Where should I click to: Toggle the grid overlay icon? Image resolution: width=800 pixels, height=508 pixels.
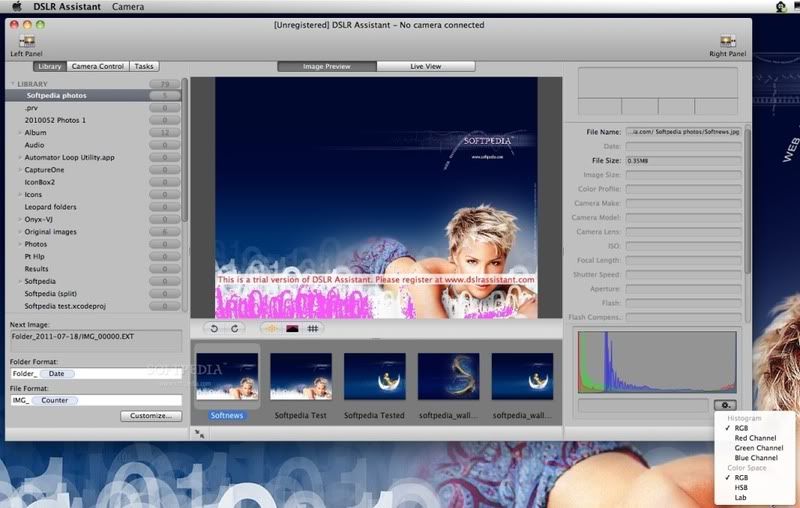tap(313, 328)
